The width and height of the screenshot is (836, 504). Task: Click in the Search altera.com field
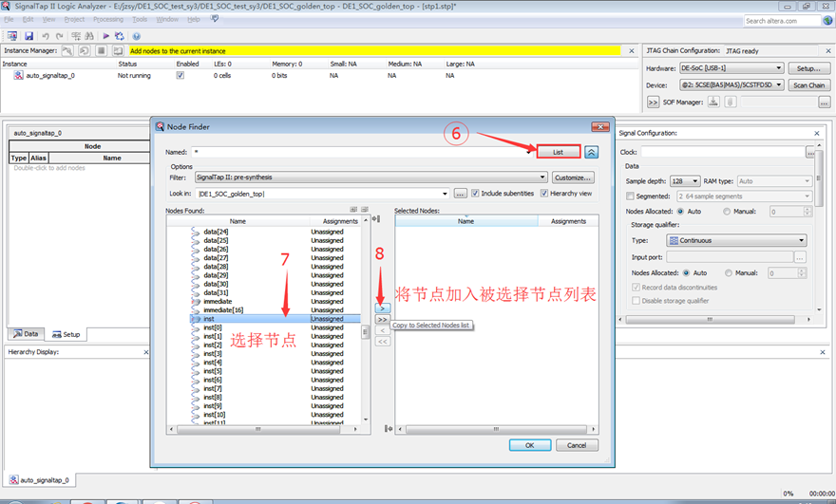[782, 21]
